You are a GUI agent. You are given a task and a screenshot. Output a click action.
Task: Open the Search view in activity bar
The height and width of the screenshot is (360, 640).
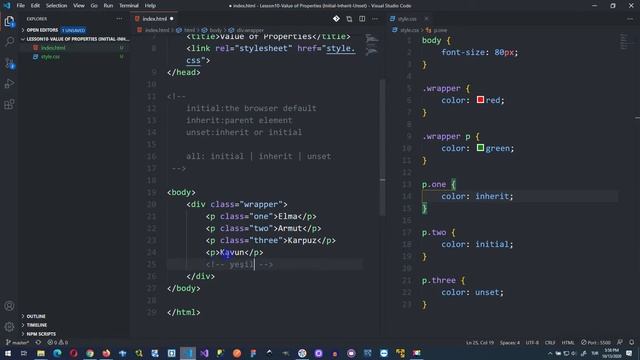(9, 42)
